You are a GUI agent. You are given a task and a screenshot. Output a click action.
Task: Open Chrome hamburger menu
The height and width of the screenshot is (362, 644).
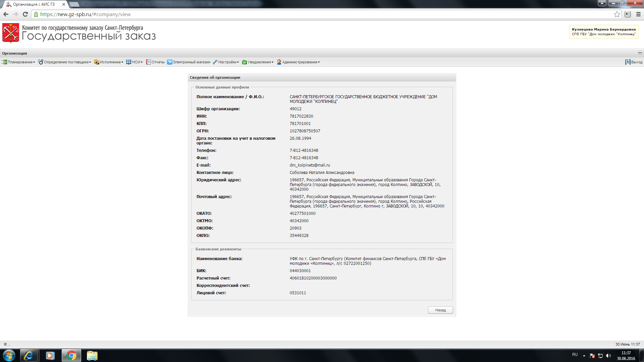[x=638, y=14]
